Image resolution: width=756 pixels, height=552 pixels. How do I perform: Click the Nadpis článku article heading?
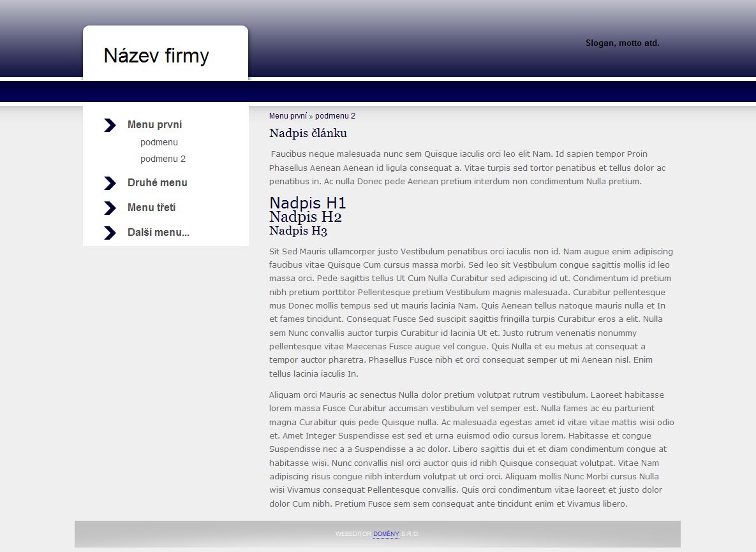(x=308, y=133)
